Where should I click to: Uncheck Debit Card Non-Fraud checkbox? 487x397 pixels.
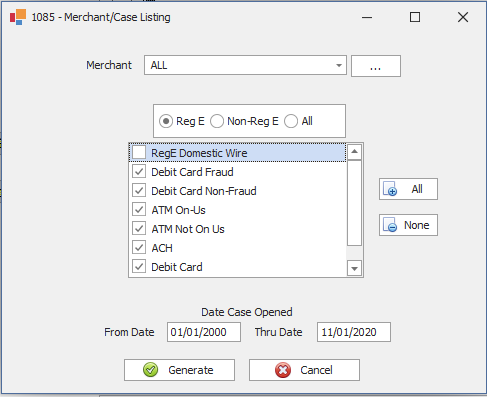click(x=139, y=191)
